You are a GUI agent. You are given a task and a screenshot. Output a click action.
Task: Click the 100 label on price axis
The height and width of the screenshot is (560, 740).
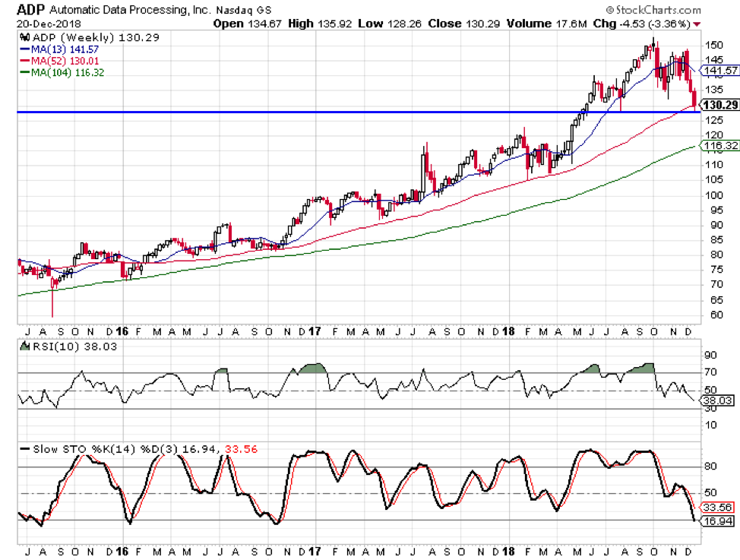[713, 195]
